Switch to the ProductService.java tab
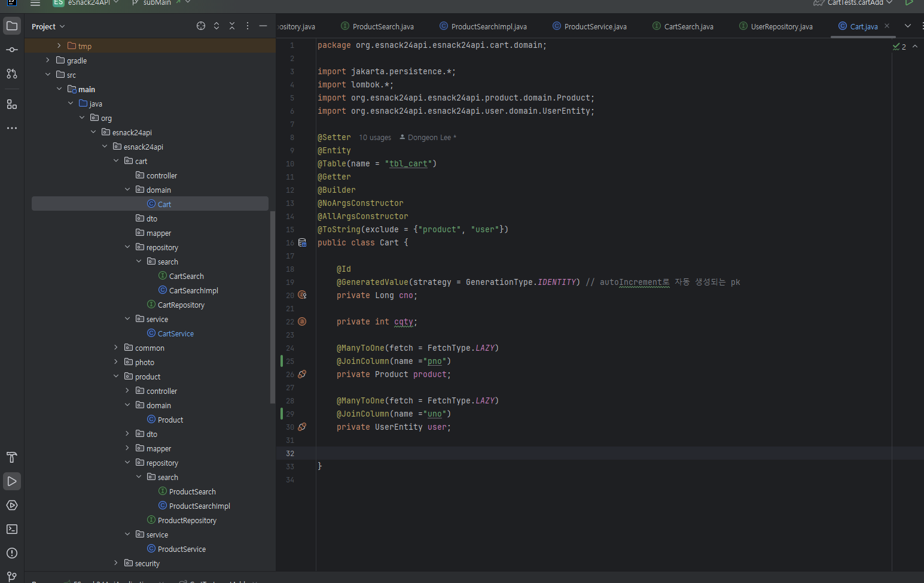The image size is (924, 583). 595,26
